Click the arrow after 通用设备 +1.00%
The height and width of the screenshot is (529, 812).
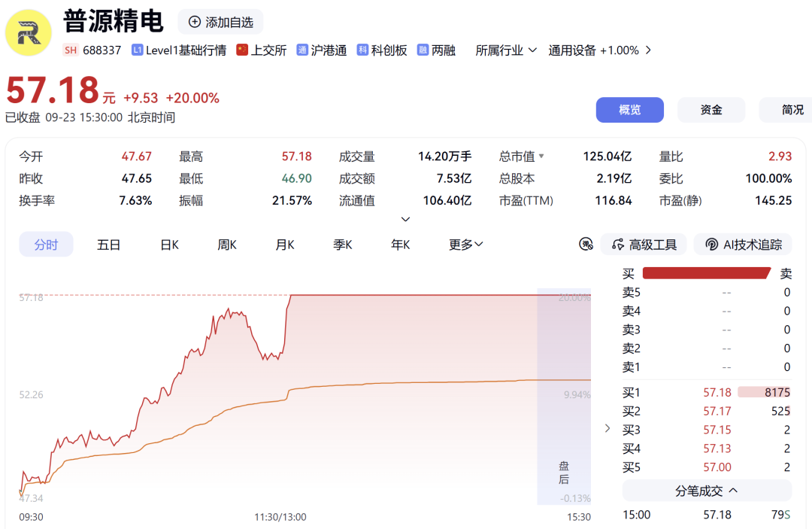click(x=648, y=50)
